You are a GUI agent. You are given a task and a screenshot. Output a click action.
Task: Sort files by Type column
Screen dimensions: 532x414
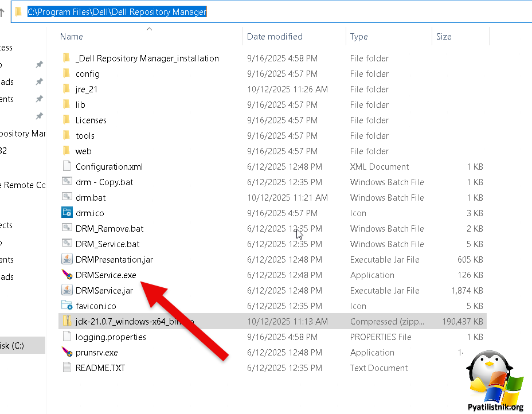[359, 37]
